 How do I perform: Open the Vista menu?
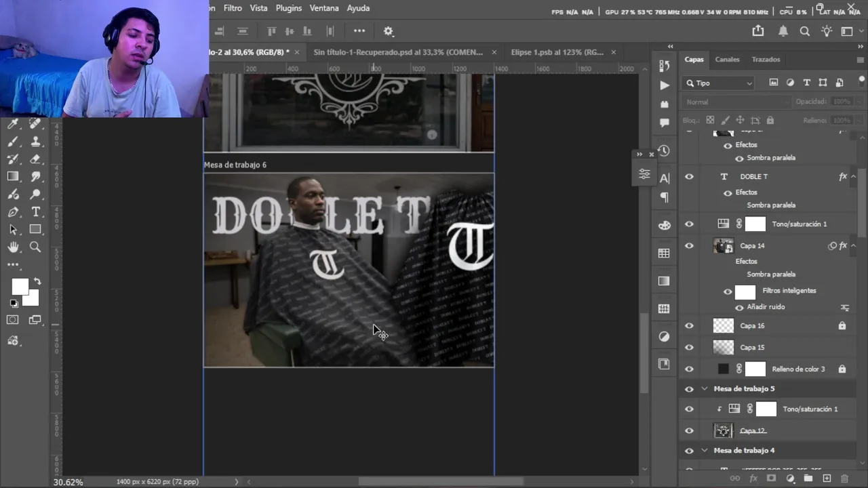coord(258,8)
